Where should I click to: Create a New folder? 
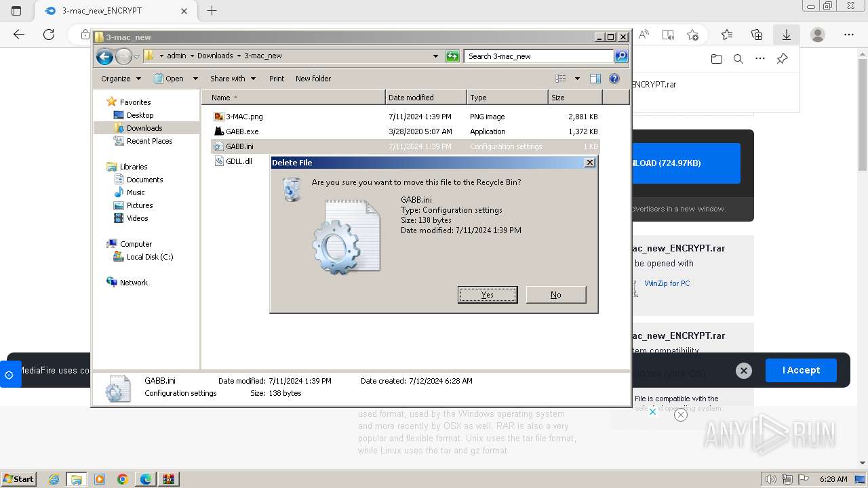tap(313, 79)
